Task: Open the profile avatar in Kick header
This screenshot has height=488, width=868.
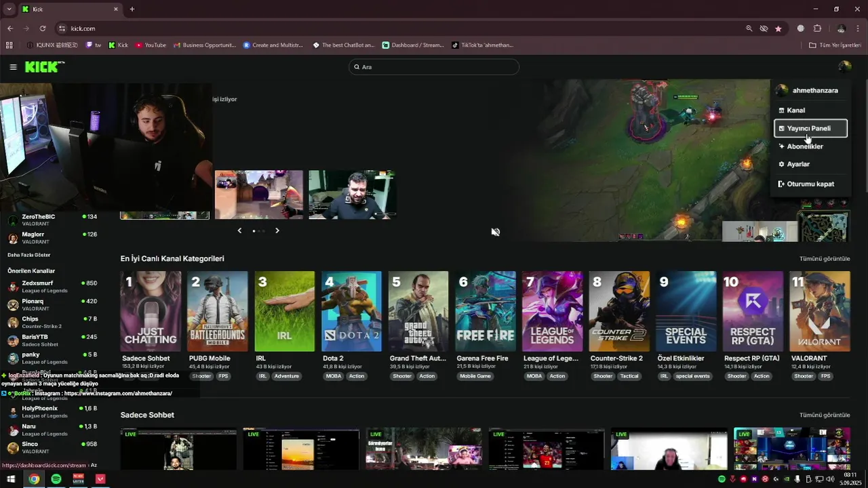Action: point(844,67)
